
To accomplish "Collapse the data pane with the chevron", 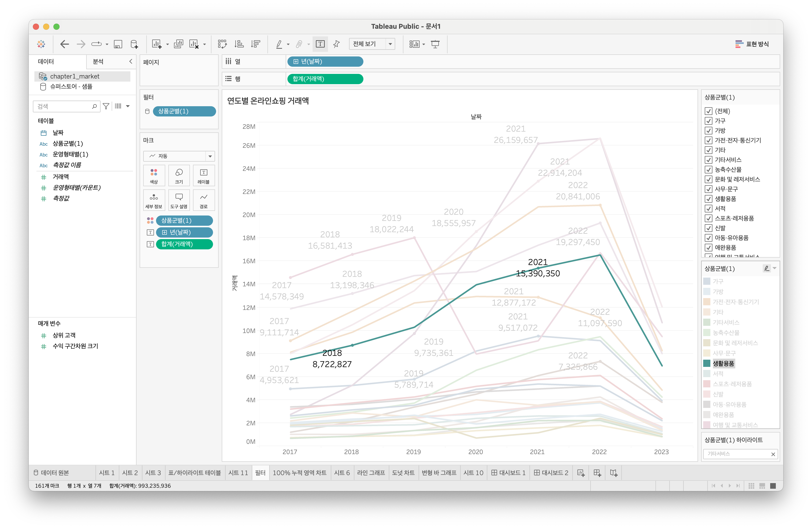I will coord(131,61).
